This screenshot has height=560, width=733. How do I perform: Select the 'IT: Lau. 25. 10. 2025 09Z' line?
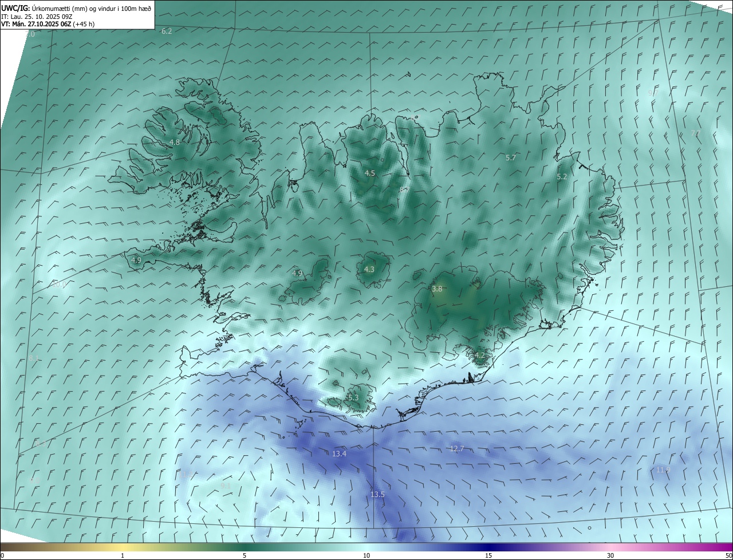click(37, 16)
